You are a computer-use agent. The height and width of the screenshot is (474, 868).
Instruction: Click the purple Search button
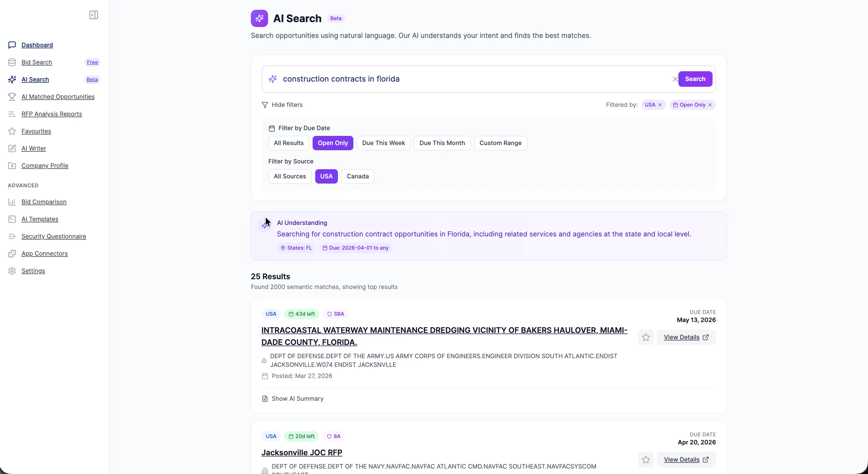point(695,79)
